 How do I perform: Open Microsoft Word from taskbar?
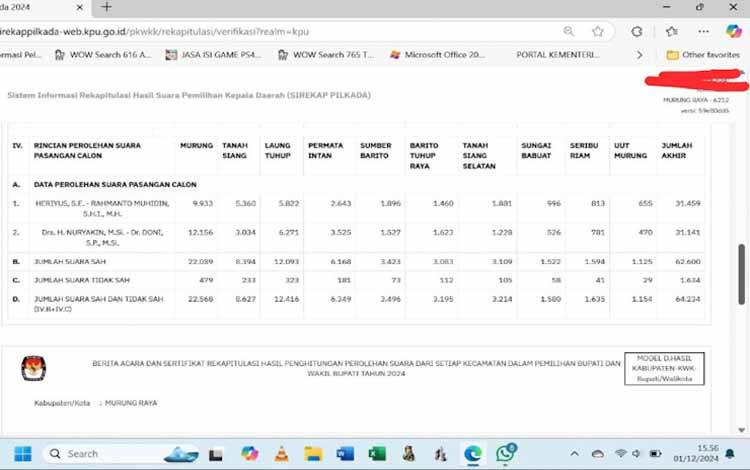[345, 454]
